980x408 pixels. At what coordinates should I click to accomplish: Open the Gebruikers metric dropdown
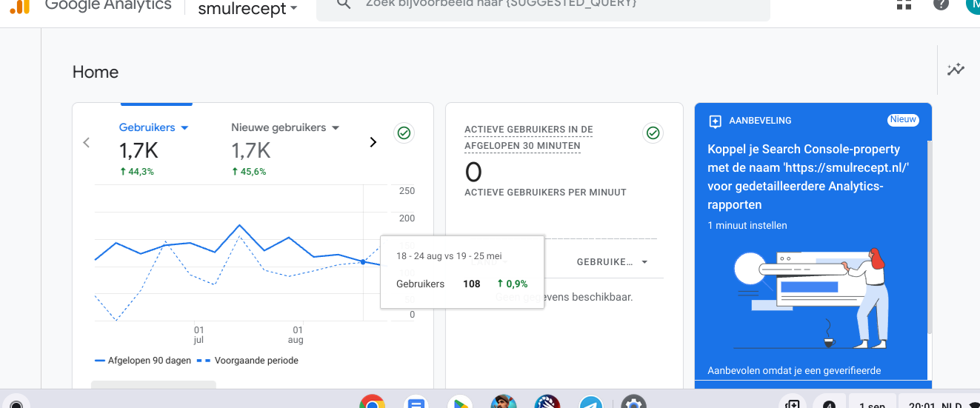154,127
